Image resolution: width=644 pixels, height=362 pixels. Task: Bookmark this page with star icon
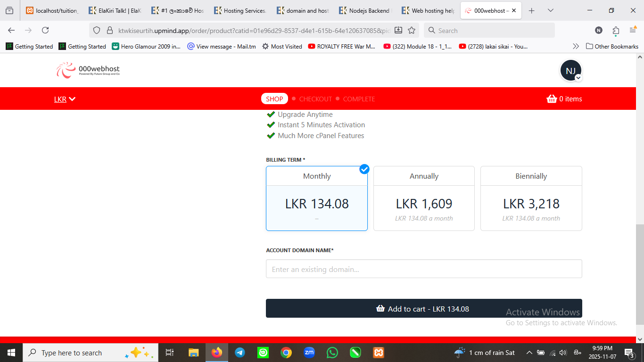(x=412, y=30)
